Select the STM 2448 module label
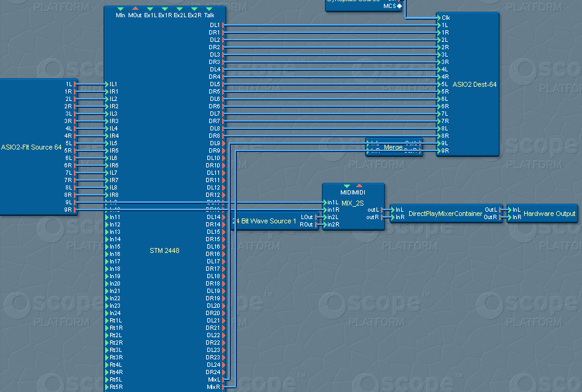Viewport: 582px width, 392px height. tap(164, 250)
